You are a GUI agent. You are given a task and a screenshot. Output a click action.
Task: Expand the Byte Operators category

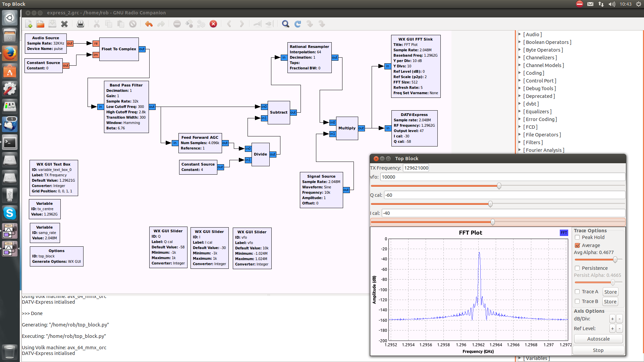click(520, 50)
